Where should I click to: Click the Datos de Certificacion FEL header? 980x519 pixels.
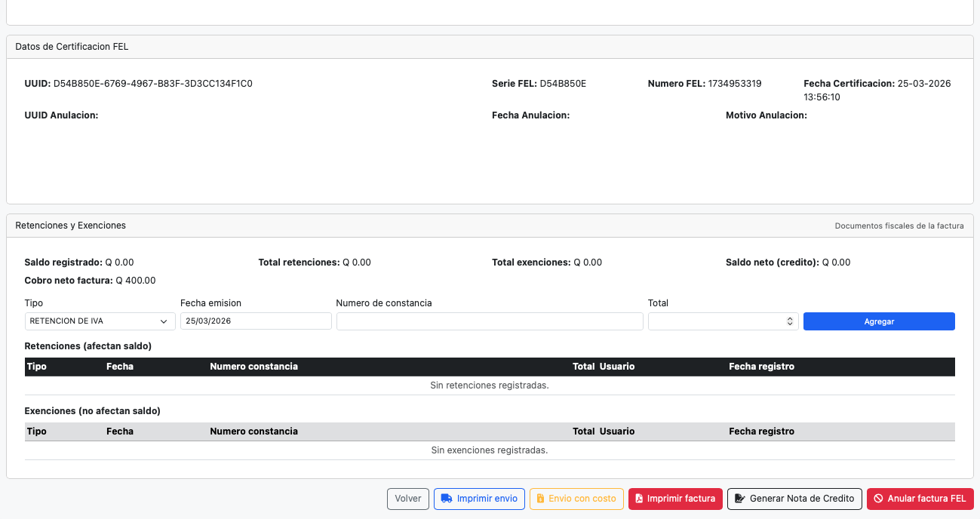(x=72, y=47)
